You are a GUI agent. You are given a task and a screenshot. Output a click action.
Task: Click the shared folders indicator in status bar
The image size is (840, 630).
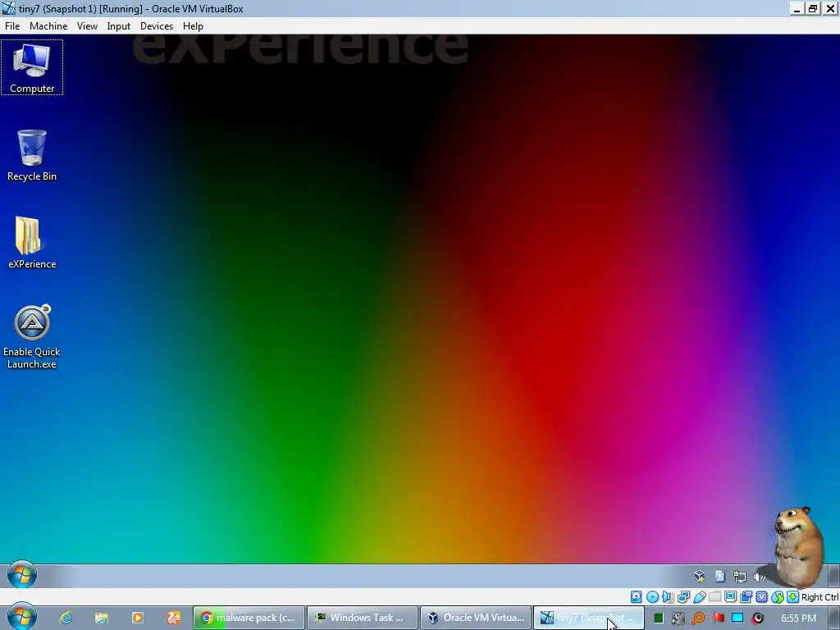point(714,597)
